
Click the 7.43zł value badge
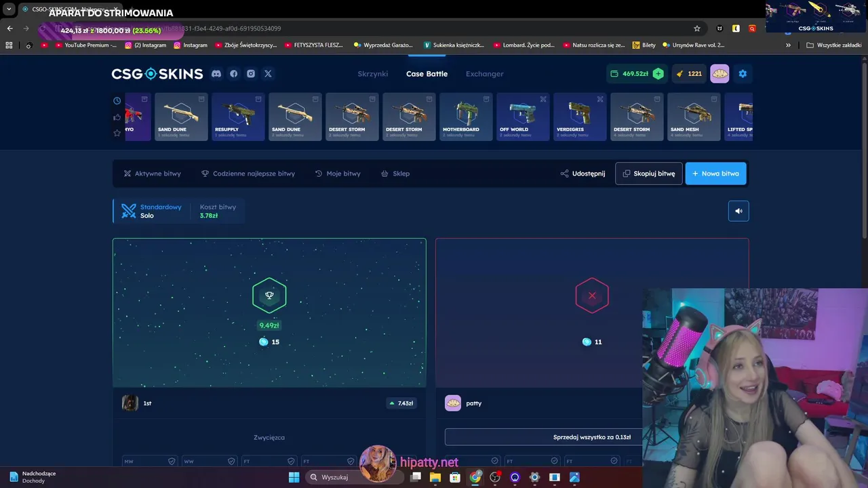[401, 403]
